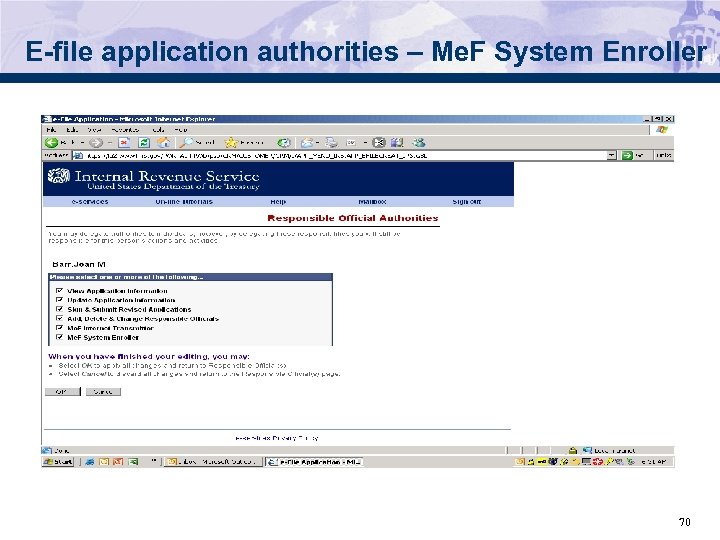Open the View menu
The width and height of the screenshot is (720, 540).
pos(94,130)
